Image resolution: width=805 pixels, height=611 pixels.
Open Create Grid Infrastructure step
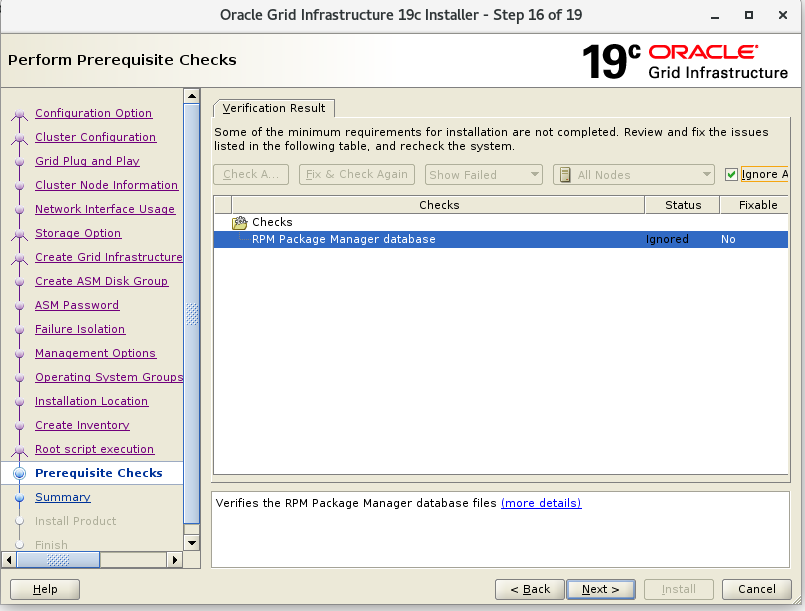pos(109,257)
